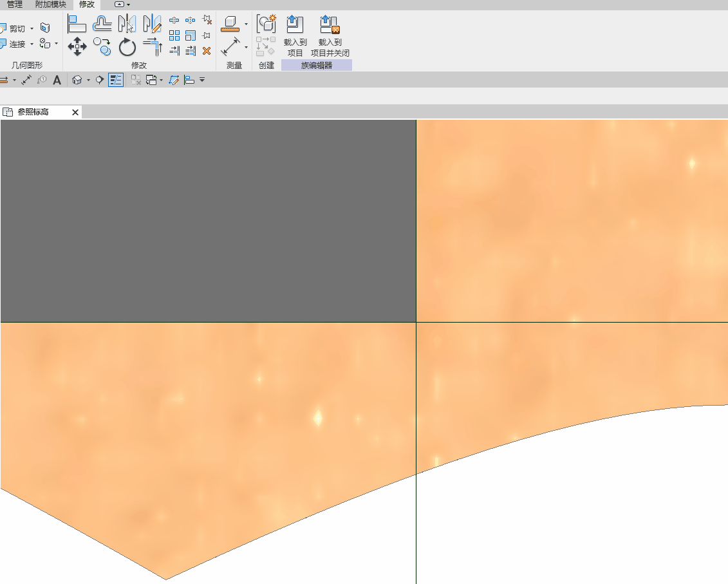Pin the selected element
Image resolution: width=728 pixels, height=584 pixels.
point(207,36)
